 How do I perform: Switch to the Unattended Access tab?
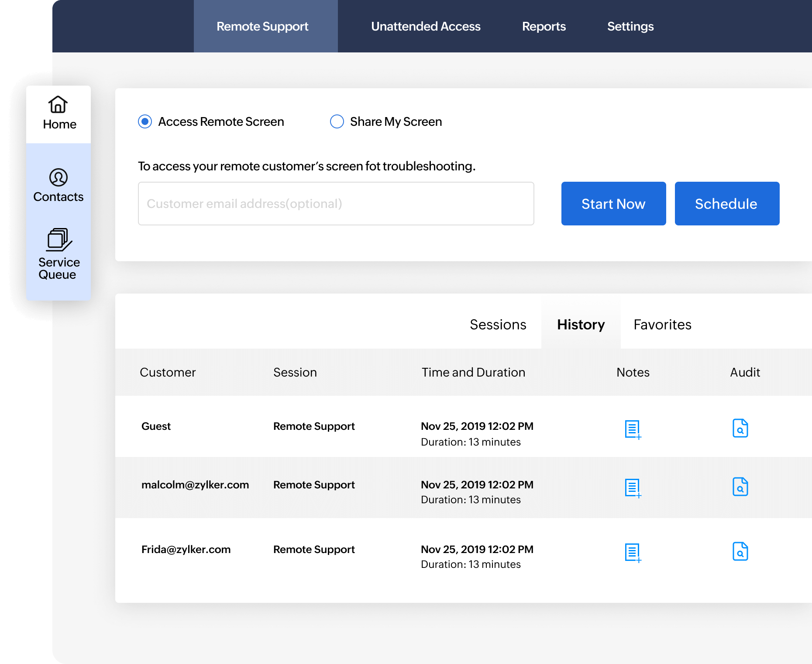(x=426, y=26)
